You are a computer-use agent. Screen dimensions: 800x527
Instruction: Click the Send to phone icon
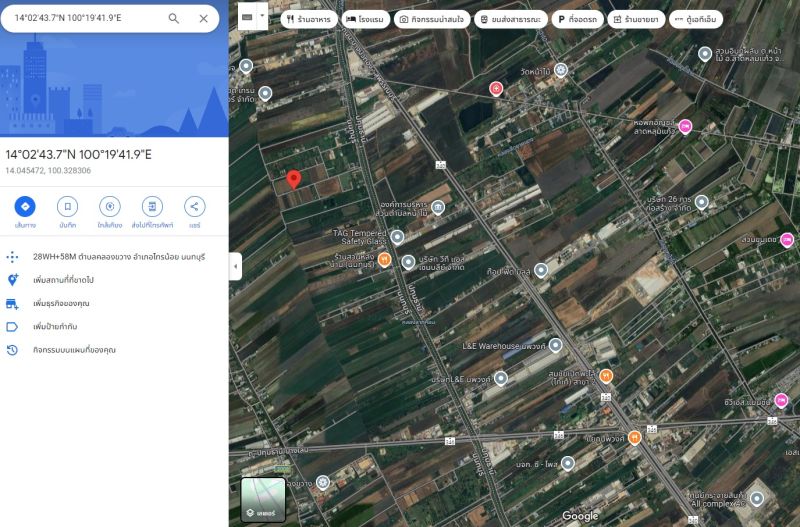[x=152, y=207]
